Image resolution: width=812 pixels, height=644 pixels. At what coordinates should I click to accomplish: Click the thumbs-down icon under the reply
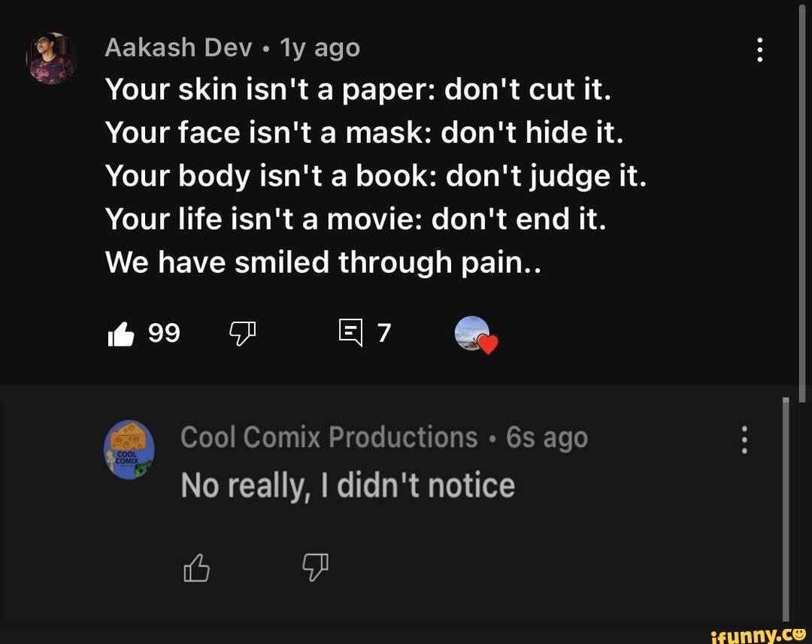click(315, 567)
